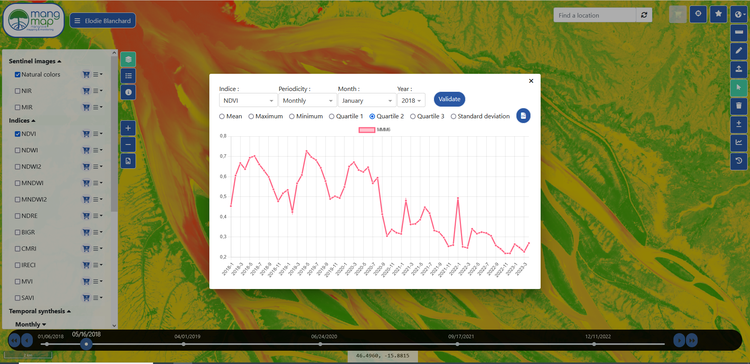Close the chart dialog

click(x=531, y=81)
